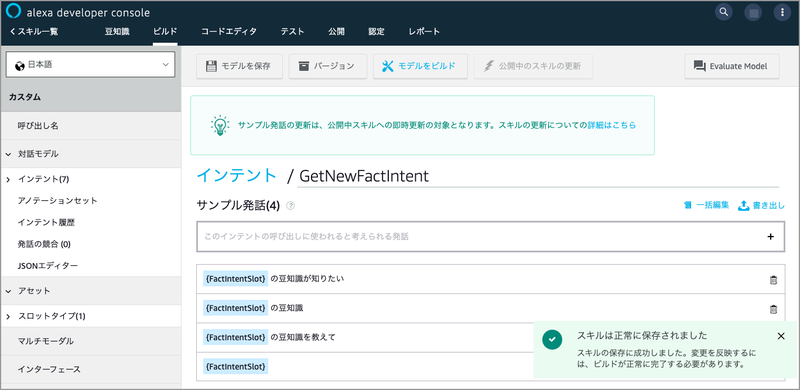Open the vertical three-dot menu
800x390 pixels.
782,12
